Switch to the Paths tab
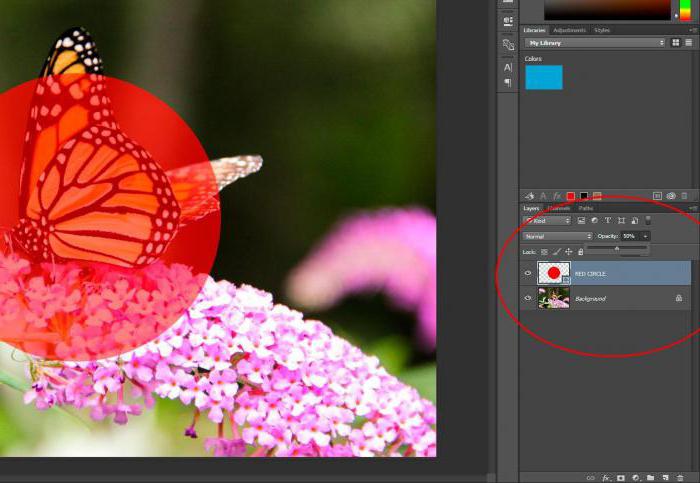The image size is (700, 483). [586, 208]
